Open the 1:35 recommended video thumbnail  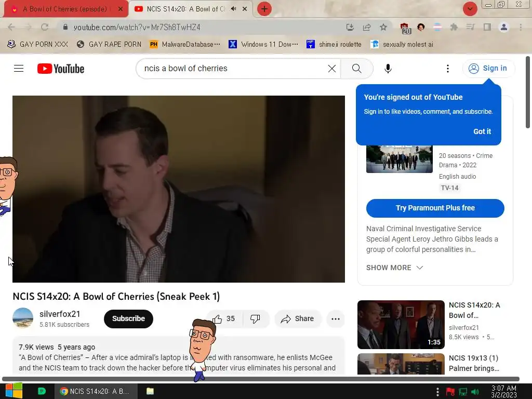pos(401,324)
